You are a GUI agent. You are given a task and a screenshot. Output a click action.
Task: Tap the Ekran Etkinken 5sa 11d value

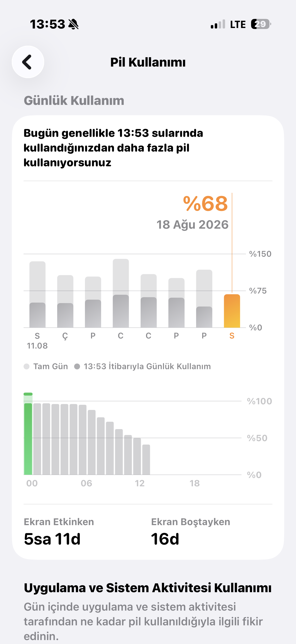tap(52, 539)
